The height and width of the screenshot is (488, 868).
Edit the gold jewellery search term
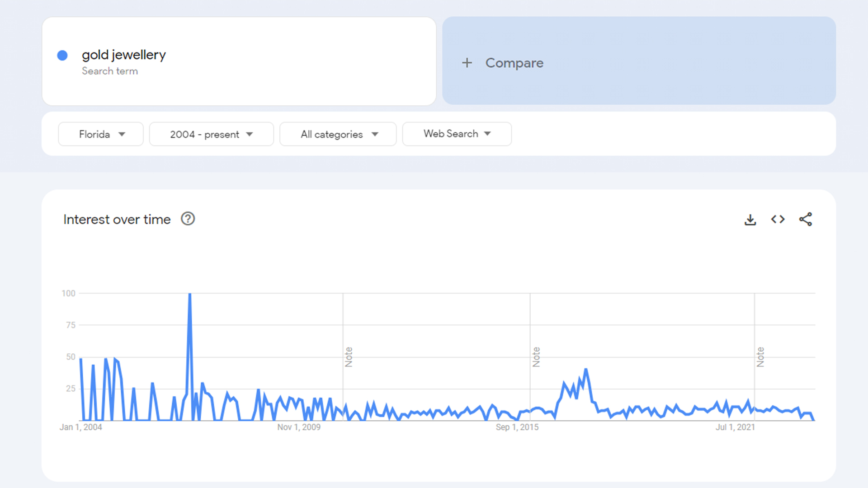(123, 55)
